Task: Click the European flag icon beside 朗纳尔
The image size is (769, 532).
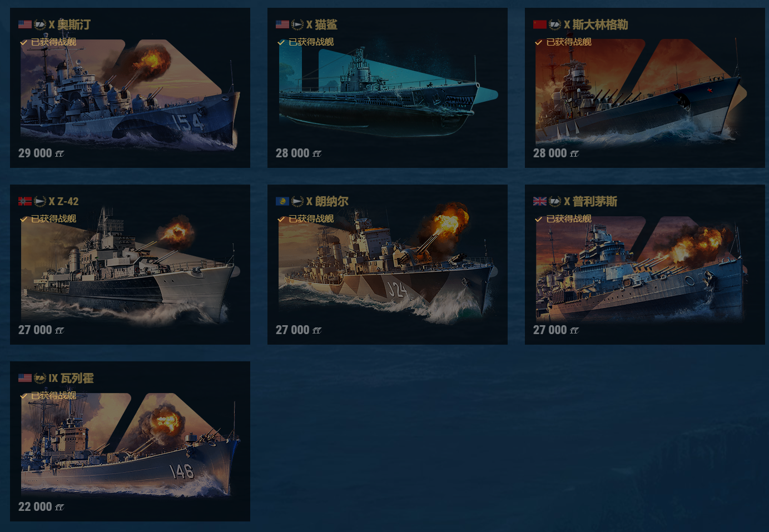Action: pyautogui.click(x=282, y=201)
